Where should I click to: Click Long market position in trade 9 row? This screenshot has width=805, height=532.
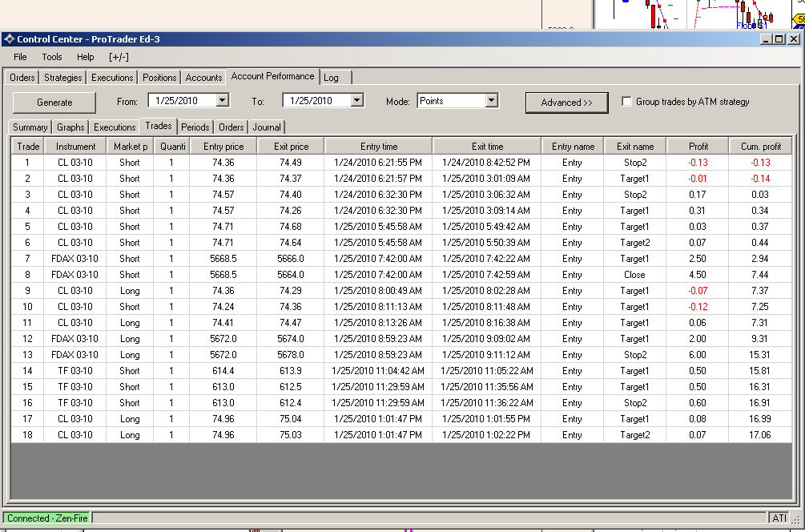[130, 291]
